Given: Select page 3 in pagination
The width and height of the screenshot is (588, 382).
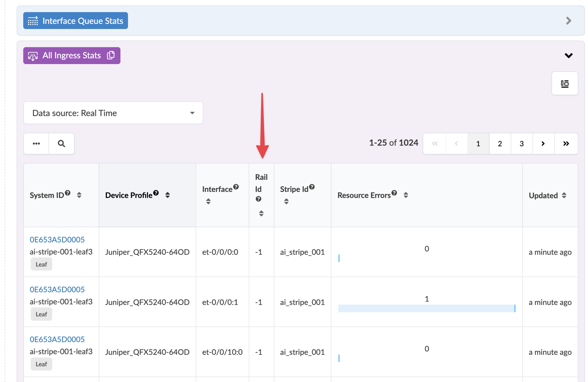Looking at the screenshot, I should (522, 143).
